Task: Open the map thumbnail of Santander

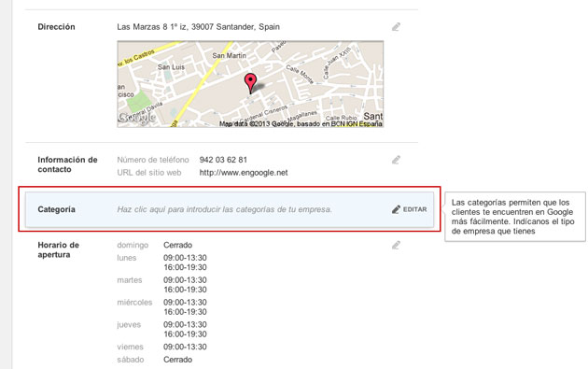Action: point(250,84)
